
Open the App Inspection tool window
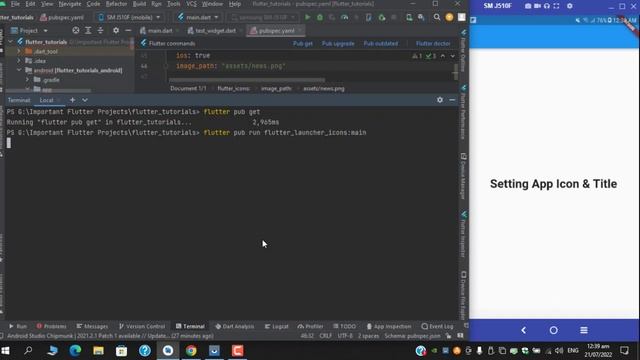click(x=389, y=326)
